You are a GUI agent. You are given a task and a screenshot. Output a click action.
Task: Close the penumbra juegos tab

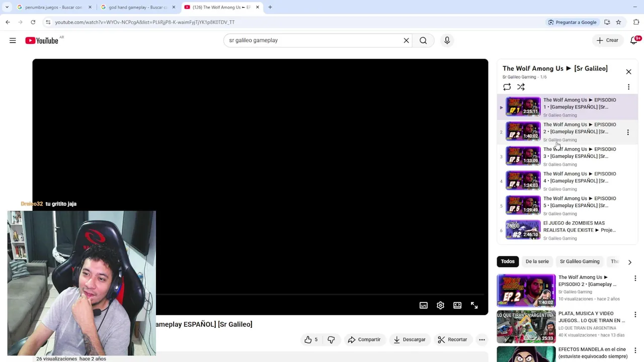coord(90,8)
